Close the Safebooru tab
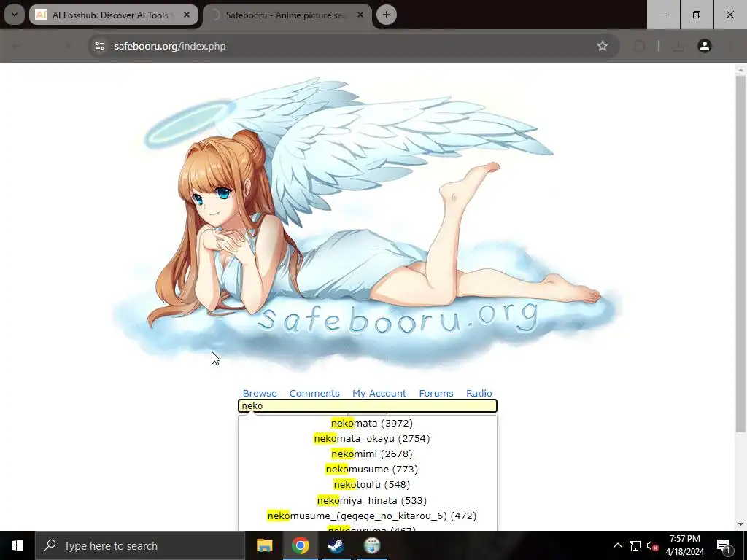The image size is (747, 560). [x=360, y=15]
